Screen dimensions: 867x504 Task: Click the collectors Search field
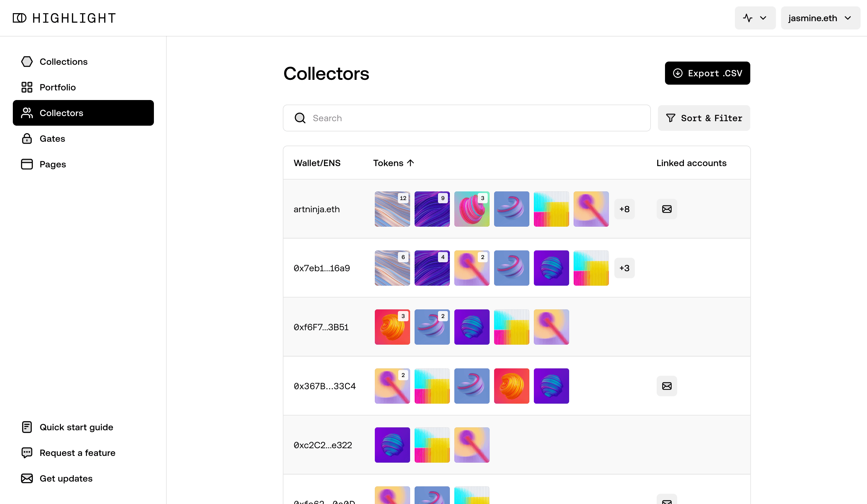pyautogui.click(x=467, y=118)
